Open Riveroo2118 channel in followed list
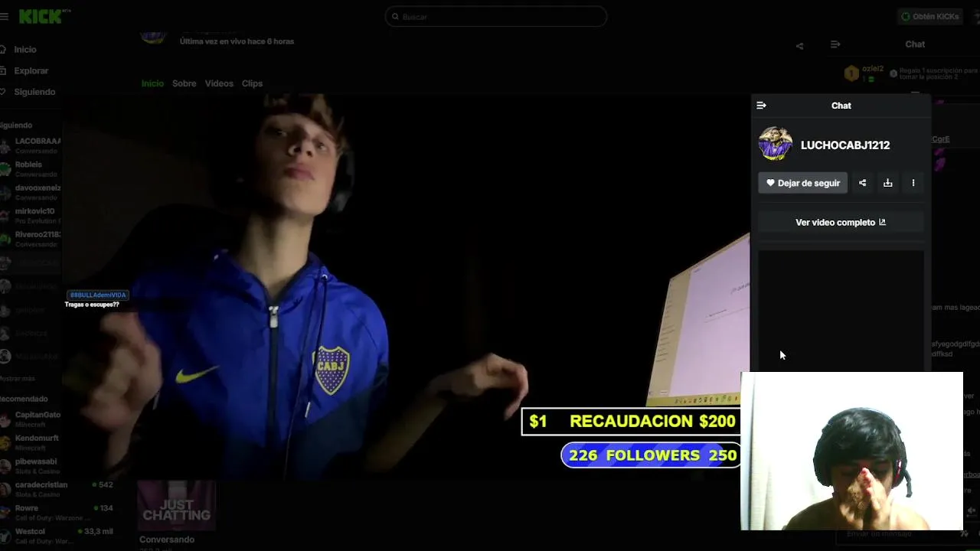This screenshot has height=551, width=980. 31,239
